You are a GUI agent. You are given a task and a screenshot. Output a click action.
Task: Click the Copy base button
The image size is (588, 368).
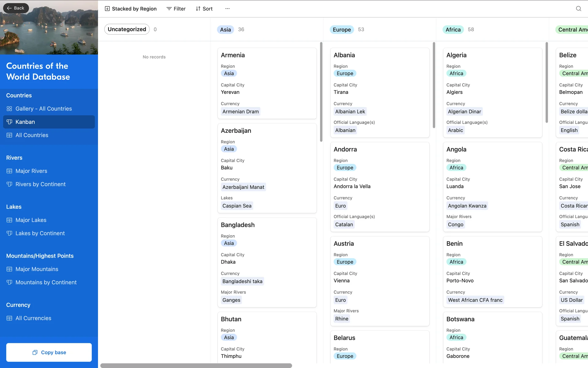(x=49, y=352)
